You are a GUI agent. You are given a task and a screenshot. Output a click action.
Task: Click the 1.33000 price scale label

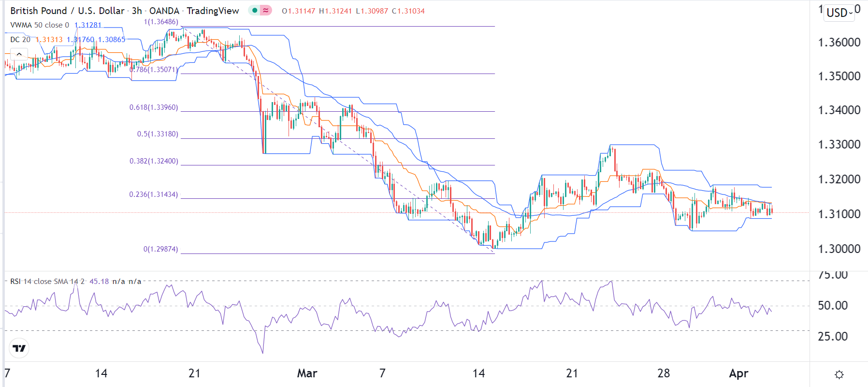pos(839,145)
